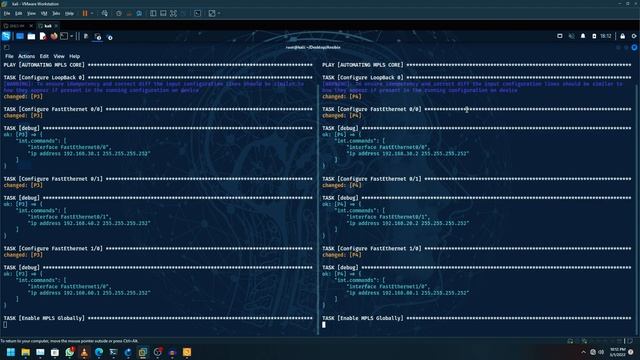The width and height of the screenshot is (640, 360).
Task: Launch the text editor panel icon
Action: coord(42,36)
